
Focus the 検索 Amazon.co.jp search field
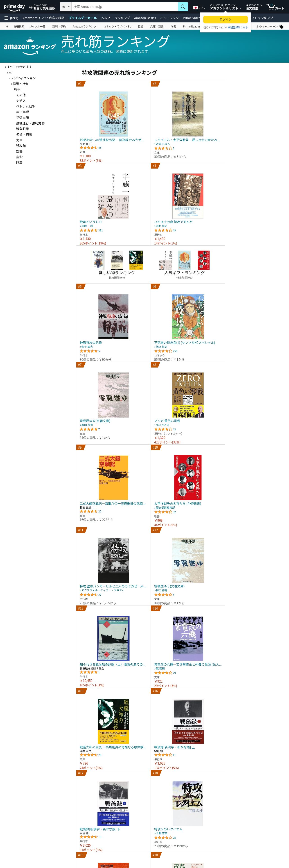point(125,7)
